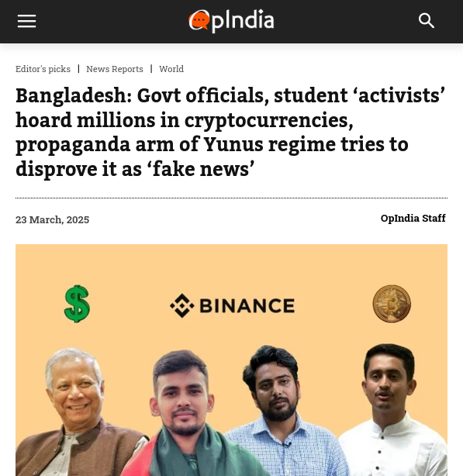
Task: Click the BINANCE wordmark in the image
Action: point(247,305)
